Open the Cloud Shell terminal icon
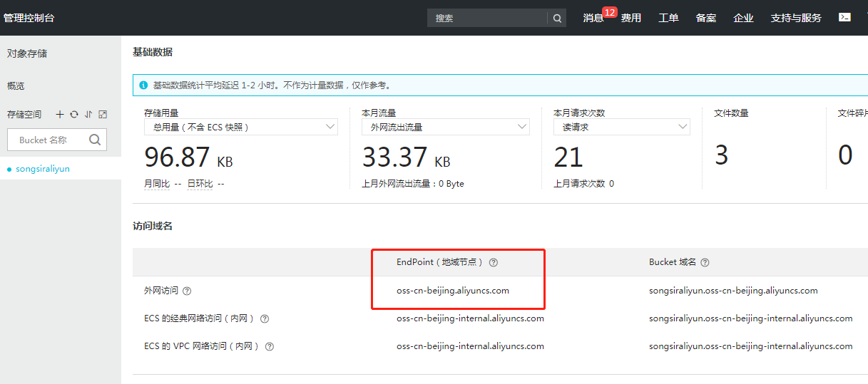 844,18
